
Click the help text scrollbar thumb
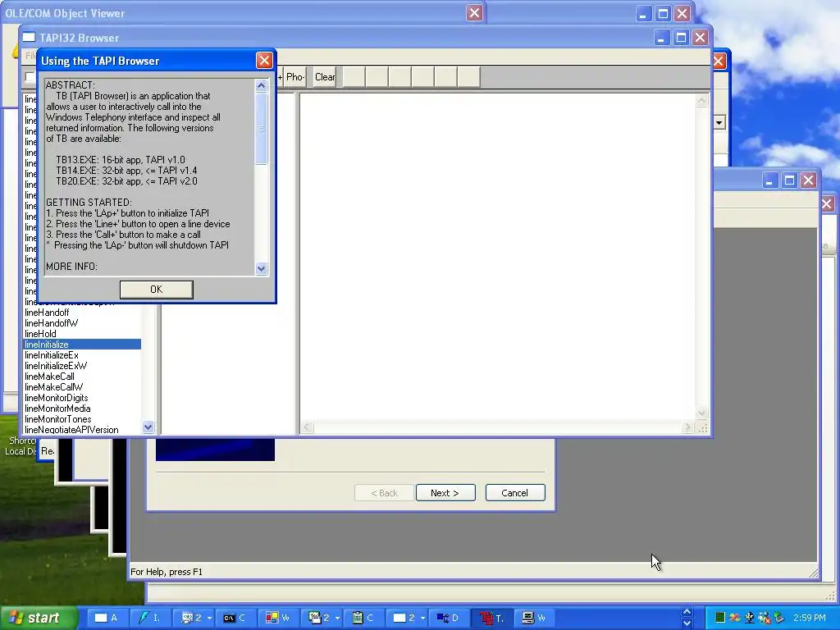tap(262, 129)
